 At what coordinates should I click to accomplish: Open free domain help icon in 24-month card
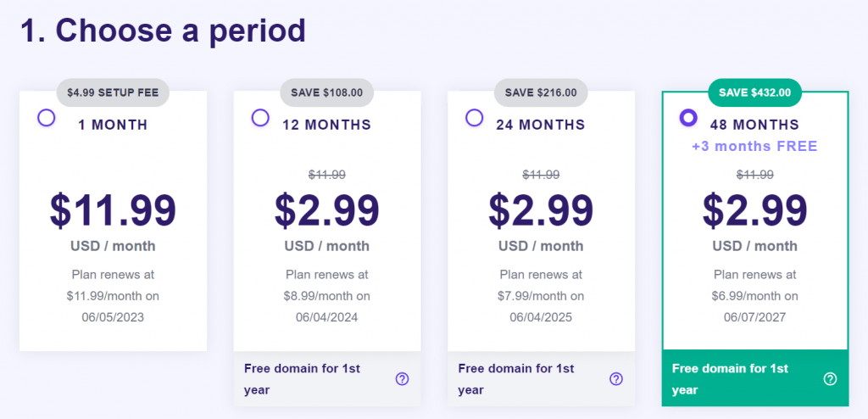(x=616, y=379)
